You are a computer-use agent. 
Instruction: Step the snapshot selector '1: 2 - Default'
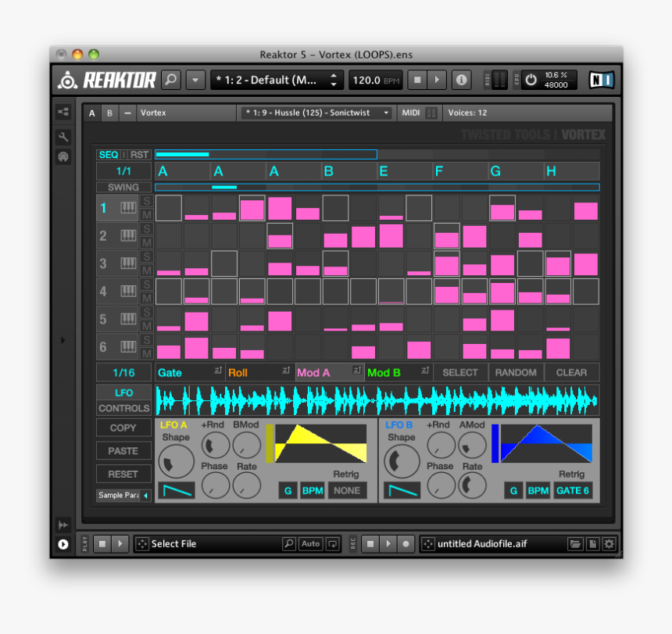(x=334, y=80)
